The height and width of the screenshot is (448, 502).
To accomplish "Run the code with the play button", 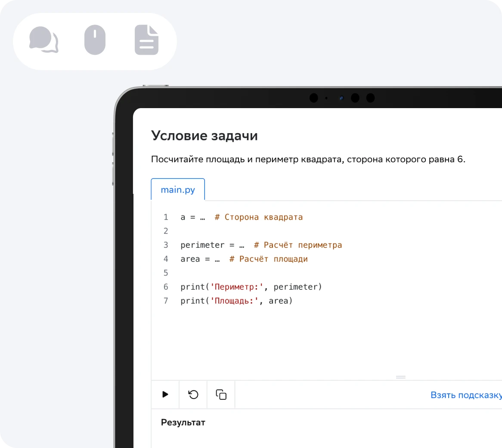I will pos(165,395).
